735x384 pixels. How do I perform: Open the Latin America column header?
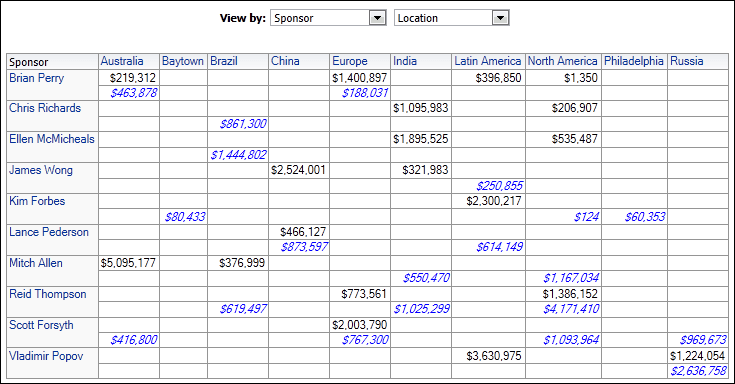[488, 61]
